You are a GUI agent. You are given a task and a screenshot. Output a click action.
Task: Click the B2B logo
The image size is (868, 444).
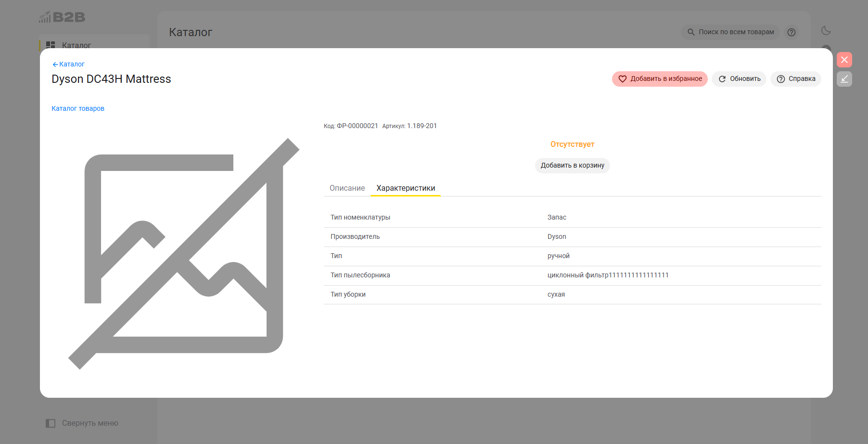pyautogui.click(x=62, y=17)
